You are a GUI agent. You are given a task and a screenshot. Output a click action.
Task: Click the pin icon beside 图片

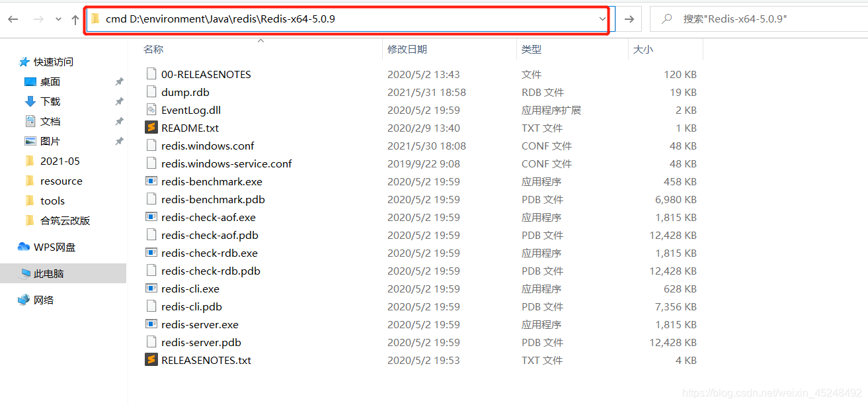119,141
